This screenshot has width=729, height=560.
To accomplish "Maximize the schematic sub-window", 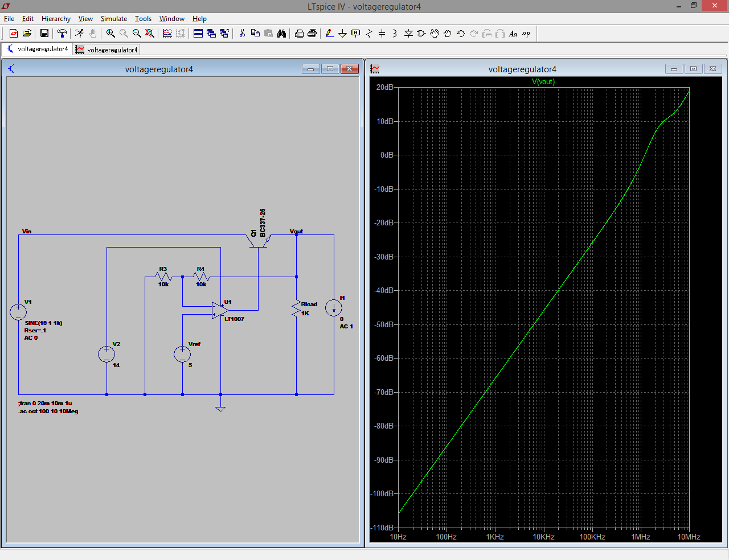I will click(330, 69).
